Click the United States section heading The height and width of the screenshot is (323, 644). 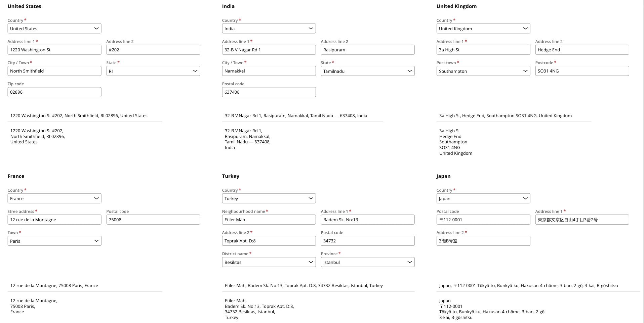(x=25, y=6)
